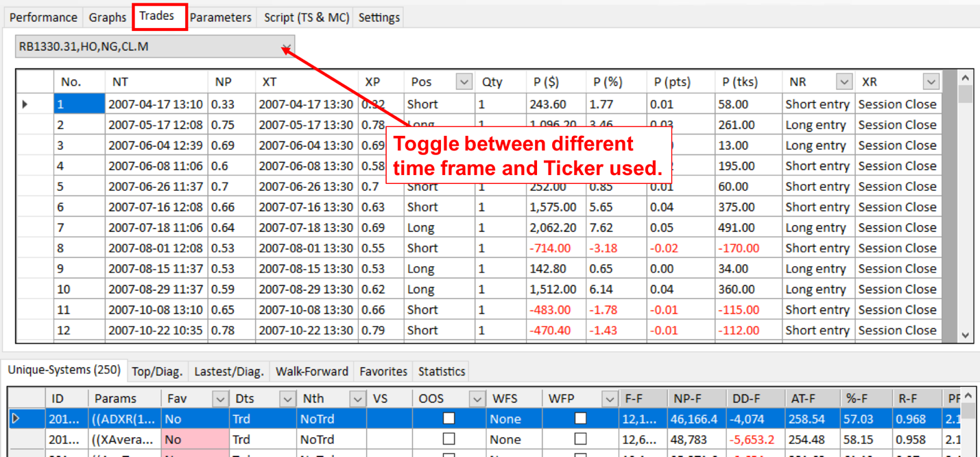Toggle OOS checkbox in second system row
The width and height of the screenshot is (980, 457).
point(449,439)
